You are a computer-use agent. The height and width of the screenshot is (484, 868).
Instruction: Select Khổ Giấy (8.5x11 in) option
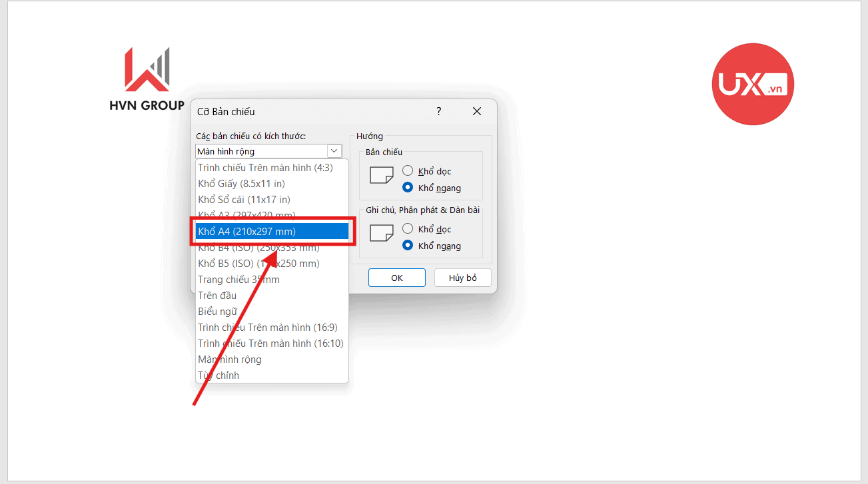pos(241,184)
